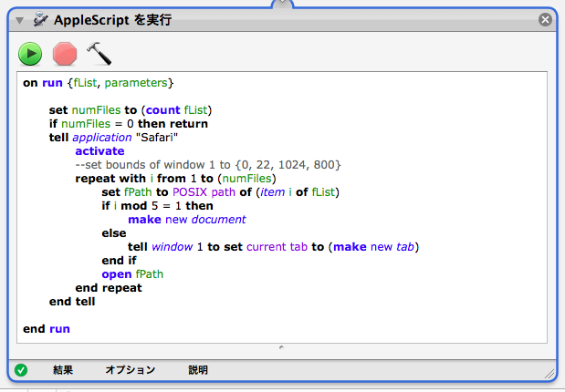Click the 'make new document' line
The image size is (565, 392).
(186, 220)
